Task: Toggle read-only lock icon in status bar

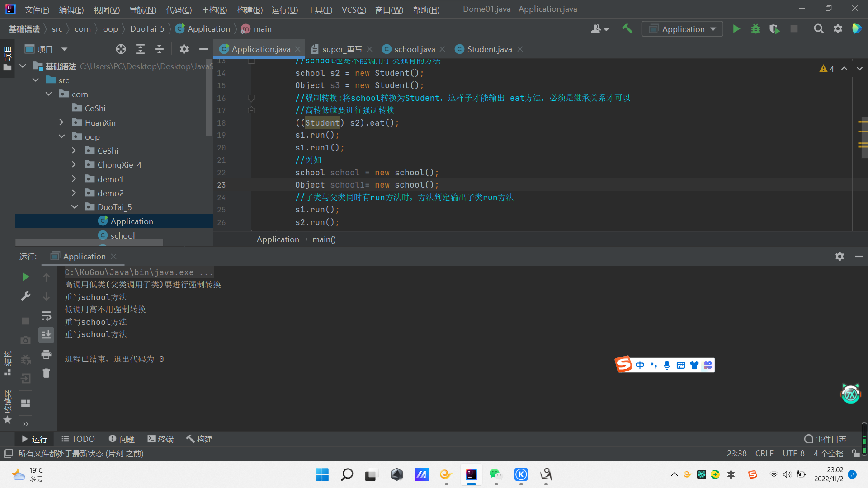Action: point(855,453)
